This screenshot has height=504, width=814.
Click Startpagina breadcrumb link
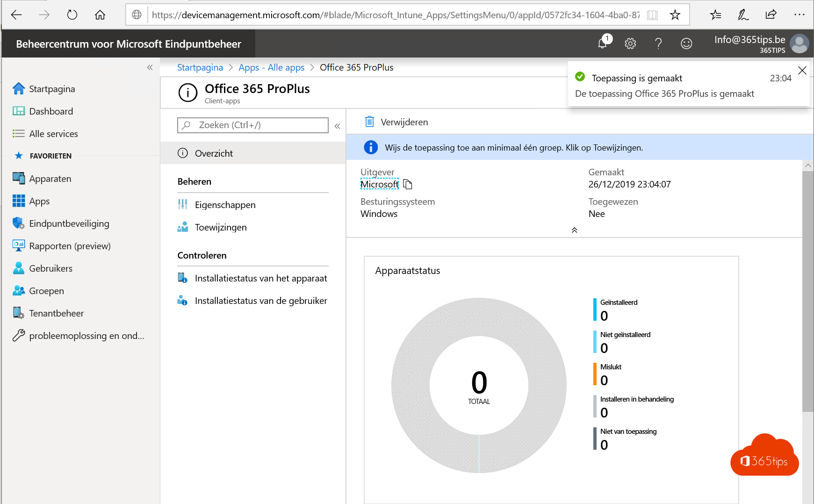(x=200, y=67)
